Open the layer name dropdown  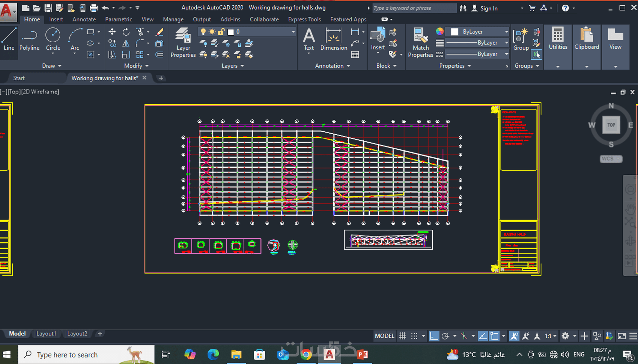[x=293, y=32]
